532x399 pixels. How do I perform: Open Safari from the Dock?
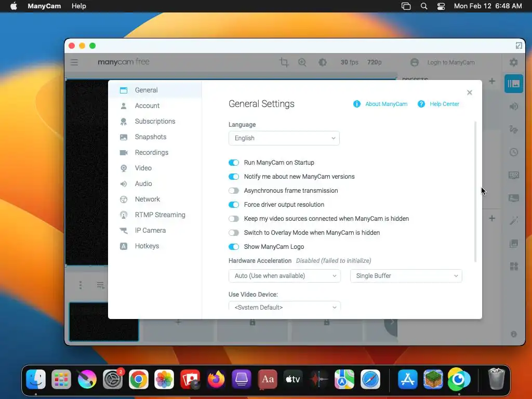click(x=370, y=379)
